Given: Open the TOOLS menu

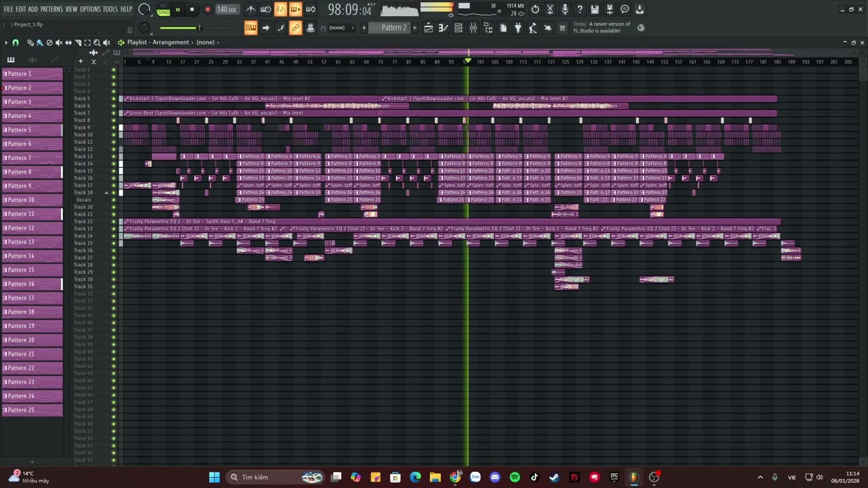Looking at the screenshot, I should (x=110, y=9).
